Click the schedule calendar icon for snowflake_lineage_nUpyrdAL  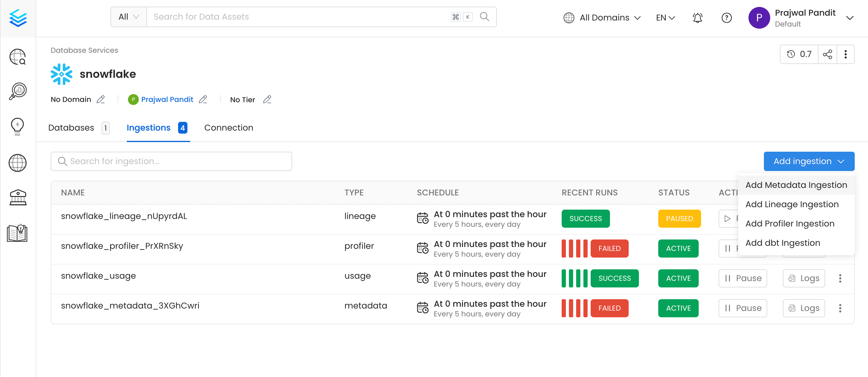tap(423, 219)
